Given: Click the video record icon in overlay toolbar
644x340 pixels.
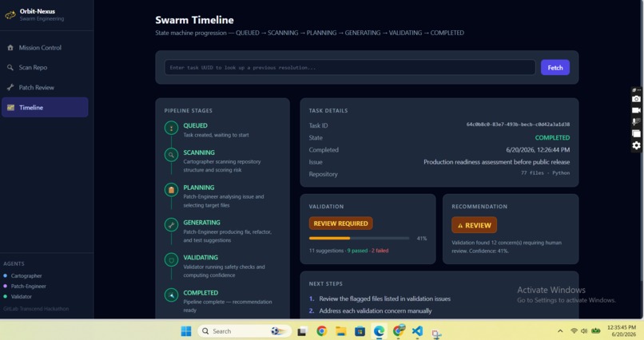Looking at the screenshot, I should (636, 110).
